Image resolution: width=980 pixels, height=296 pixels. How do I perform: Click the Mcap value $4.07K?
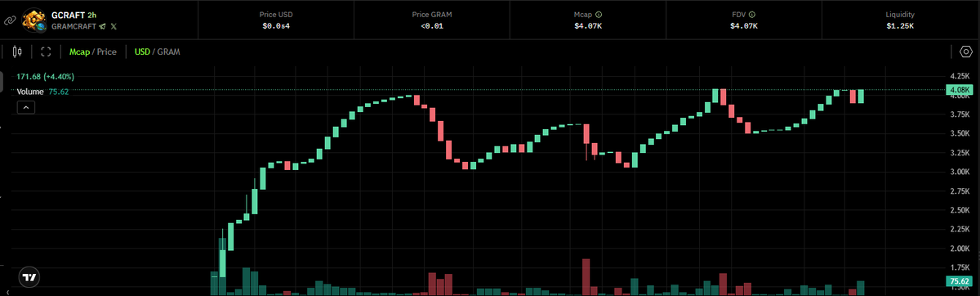click(x=588, y=26)
